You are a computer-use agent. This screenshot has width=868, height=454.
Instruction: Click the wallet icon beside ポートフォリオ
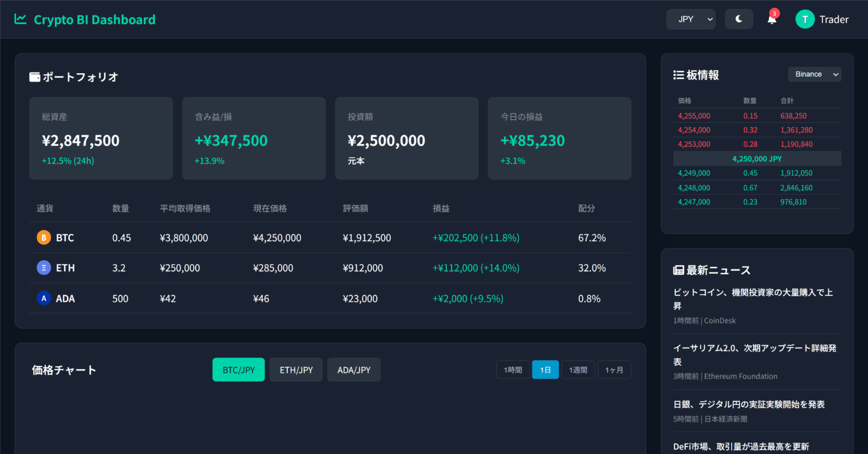pyautogui.click(x=35, y=76)
